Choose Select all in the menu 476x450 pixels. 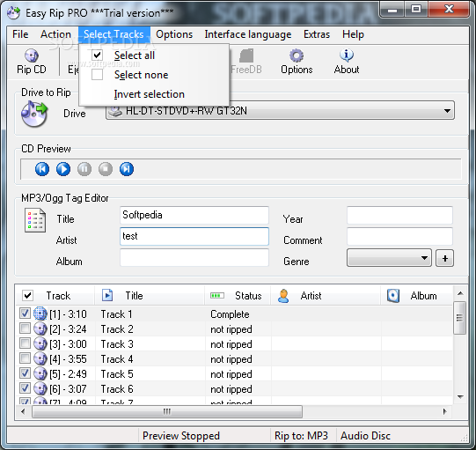point(154,55)
